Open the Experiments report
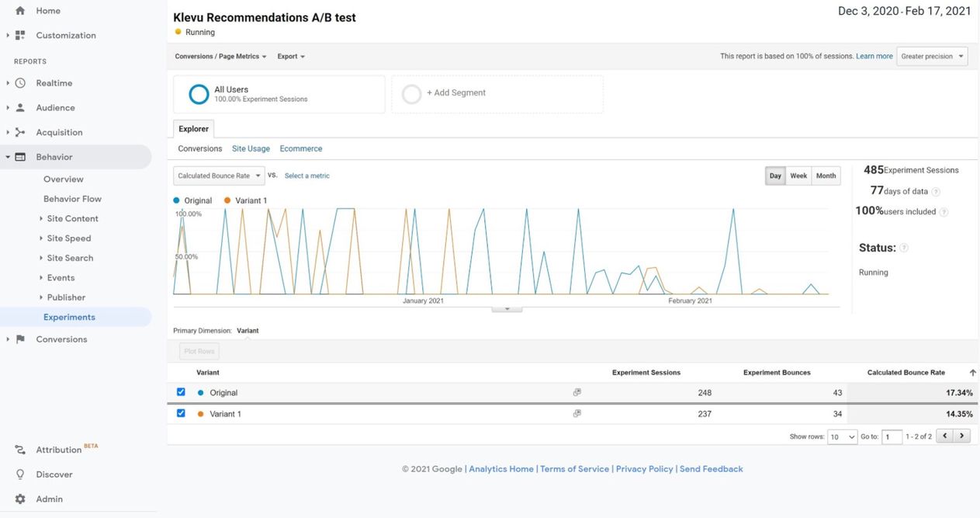 click(x=69, y=317)
